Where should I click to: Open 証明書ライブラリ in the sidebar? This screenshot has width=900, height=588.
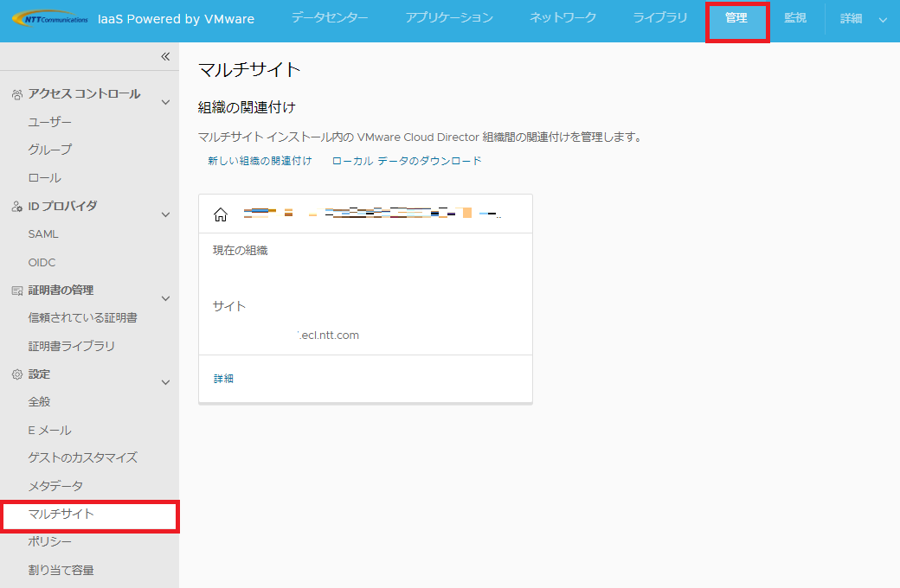pyautogui.click(x=72, y=346)
